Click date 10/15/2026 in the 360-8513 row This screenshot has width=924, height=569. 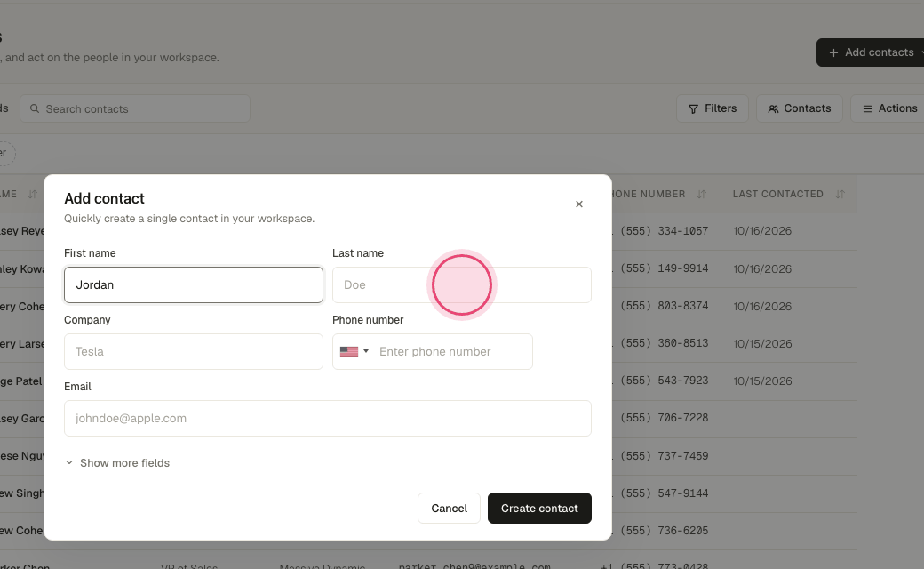point(762,344)
